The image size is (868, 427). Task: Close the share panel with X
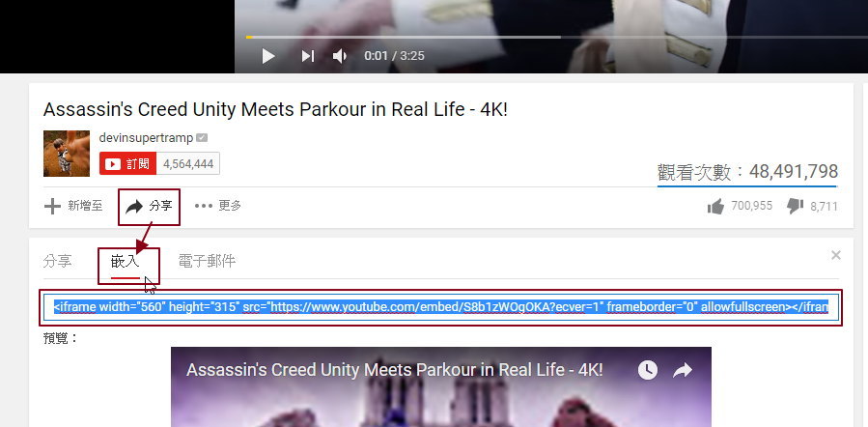836,255
